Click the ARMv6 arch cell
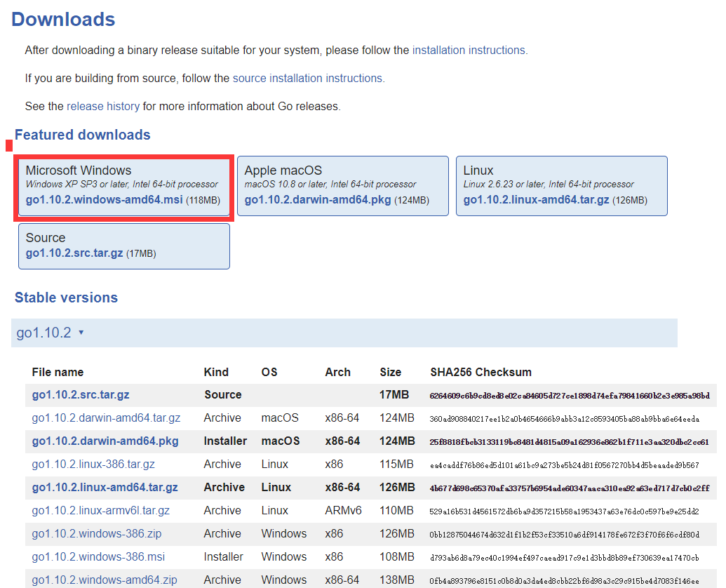726x588 pixels. point(343,511)
